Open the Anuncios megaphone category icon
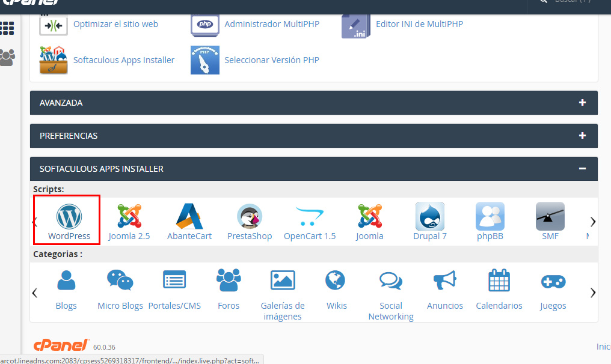The height and width of the screenshot is (364, 611). [444, 281]
